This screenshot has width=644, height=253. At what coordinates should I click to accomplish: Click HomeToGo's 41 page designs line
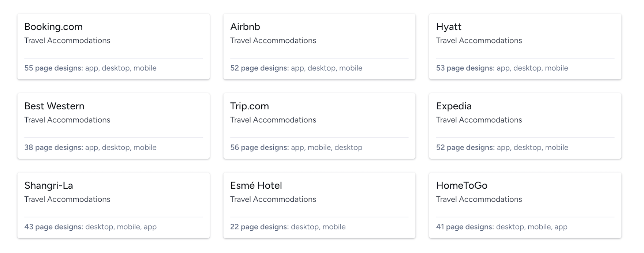(502, 227)
